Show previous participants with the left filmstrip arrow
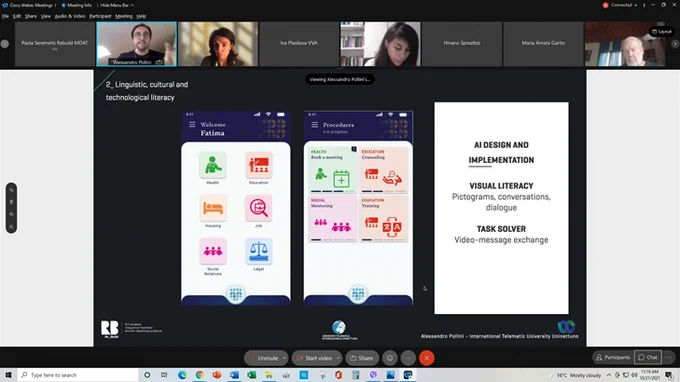This screenshot has height=382, width=680. [5, 44]
